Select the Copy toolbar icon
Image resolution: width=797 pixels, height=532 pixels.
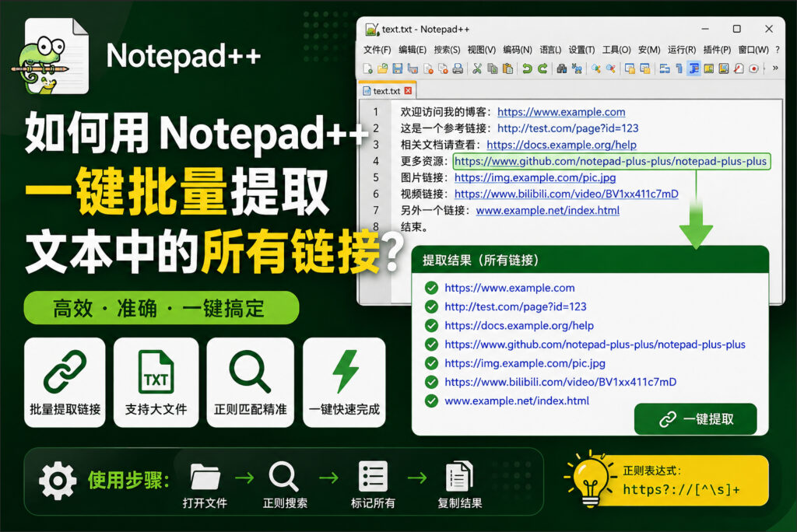pos(492,68)
